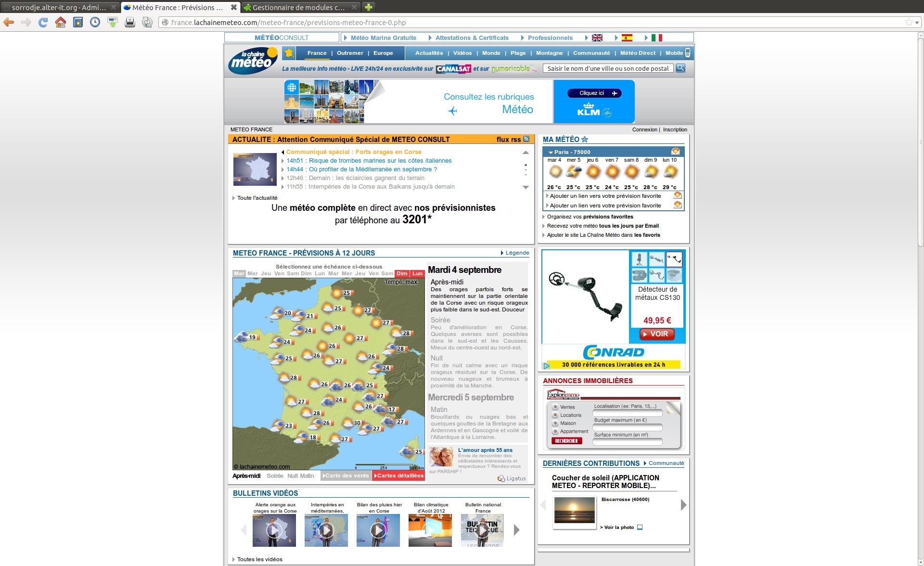Select first Mer day on forecast timeline
The width and height of the screenshot is (924, 566).
point(253,273)
